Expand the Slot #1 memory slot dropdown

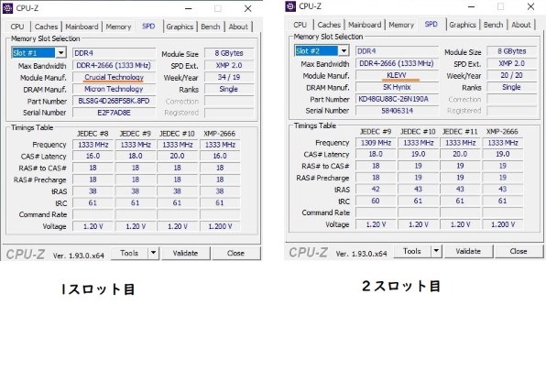point(60,53)
